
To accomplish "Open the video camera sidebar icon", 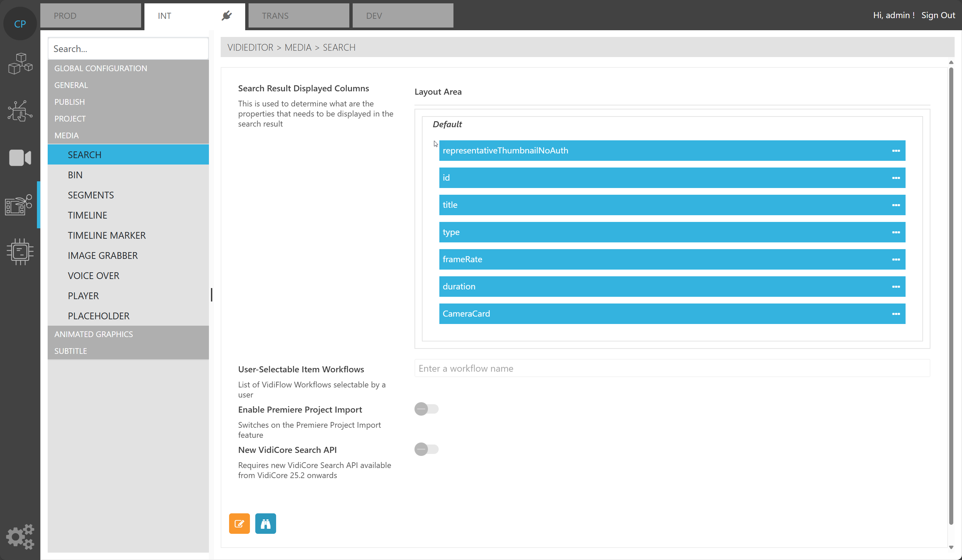I will tap(20, 157).
